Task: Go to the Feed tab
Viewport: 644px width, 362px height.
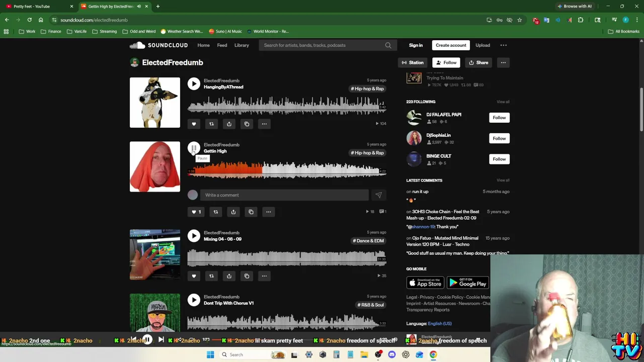Action: 222,45
